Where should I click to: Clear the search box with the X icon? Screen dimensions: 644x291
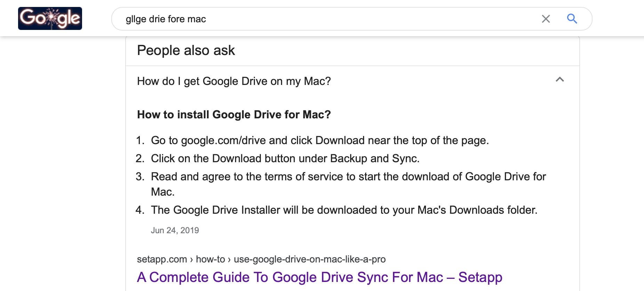coord(546,19)
